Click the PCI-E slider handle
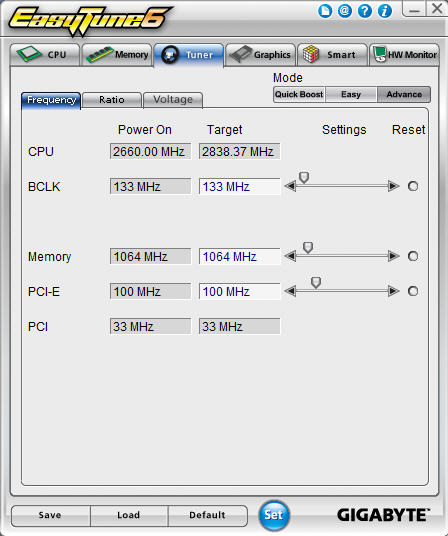 [x=316, y=282]
